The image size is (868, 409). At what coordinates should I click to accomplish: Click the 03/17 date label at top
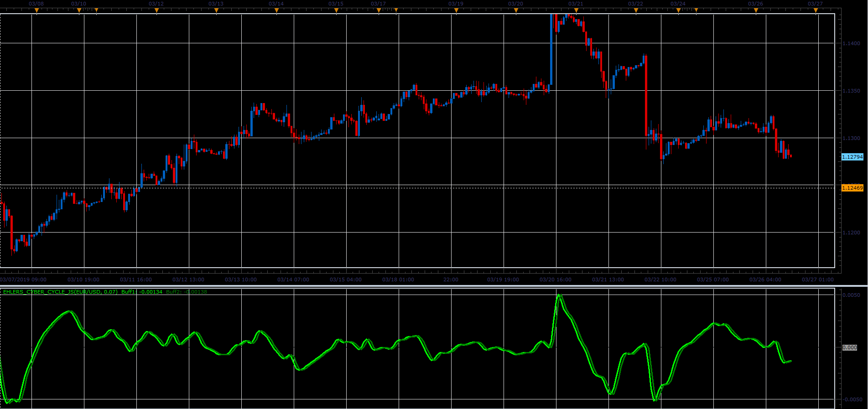point(378,4)
